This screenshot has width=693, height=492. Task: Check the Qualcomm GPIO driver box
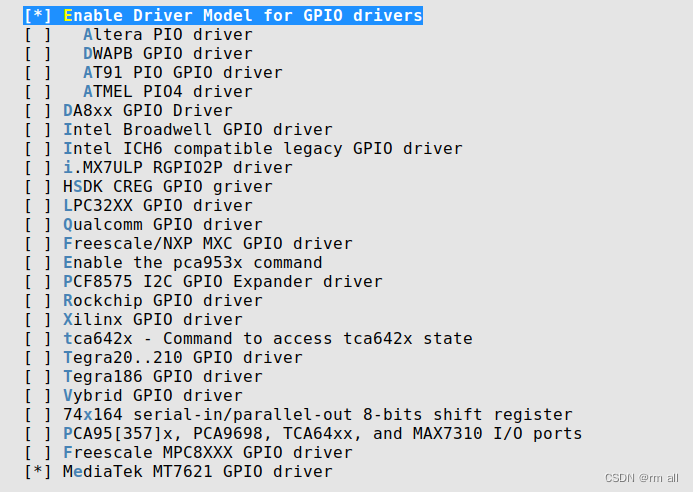point(38,225)
